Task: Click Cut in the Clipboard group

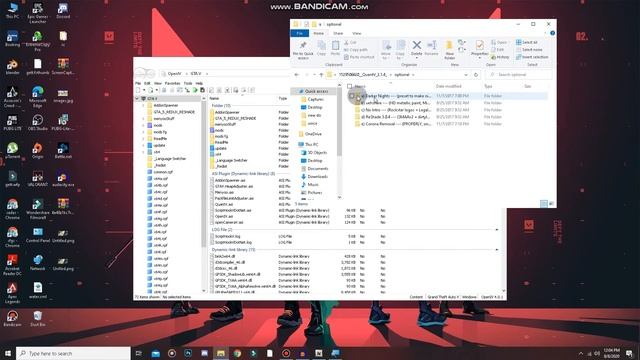Action: click(x=350, y=42)
